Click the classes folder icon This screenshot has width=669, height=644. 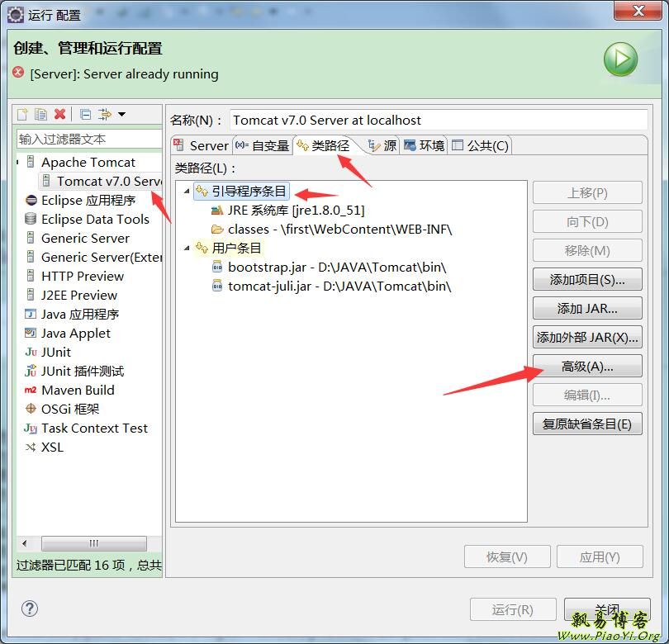[x=217, y=230]
